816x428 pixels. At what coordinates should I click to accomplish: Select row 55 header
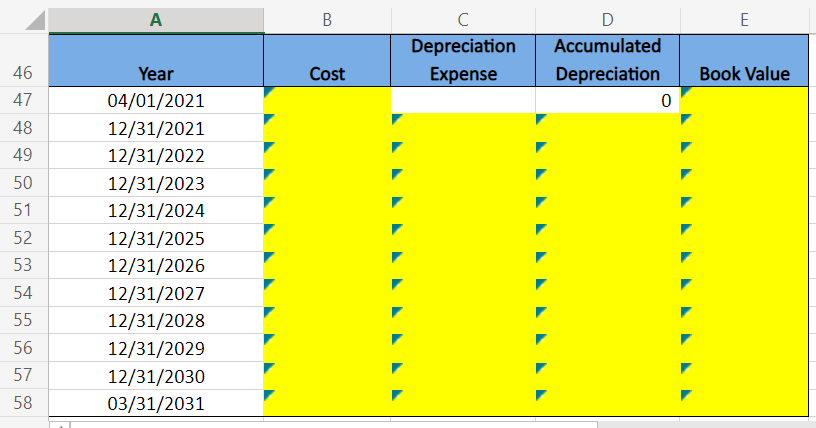click(x=23, y=320)
